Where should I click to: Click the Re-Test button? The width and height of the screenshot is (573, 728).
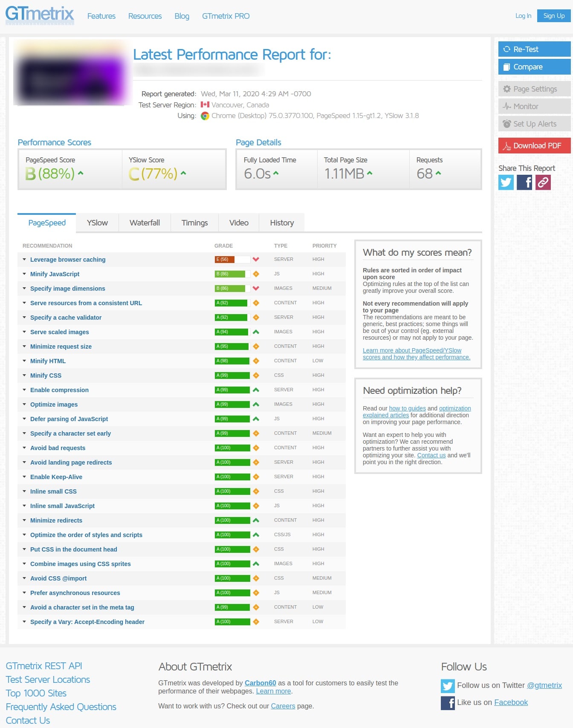point(534,49)
